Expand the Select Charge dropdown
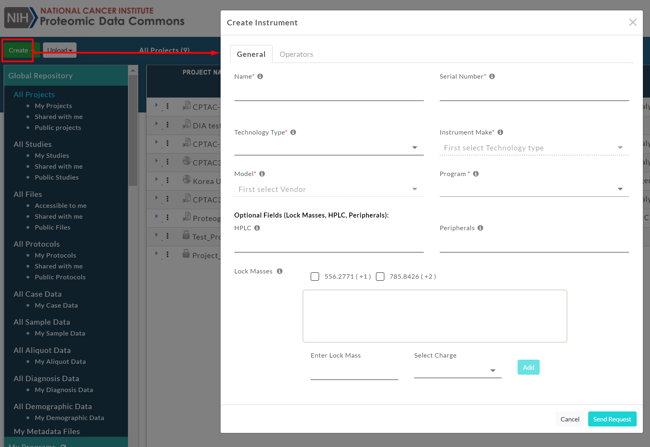The height and width of the screenshot is (447, 650). (x=457, y=370)
